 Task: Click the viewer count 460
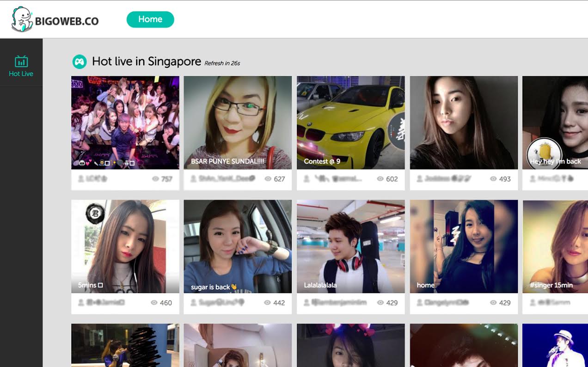(x=166, y=303)
